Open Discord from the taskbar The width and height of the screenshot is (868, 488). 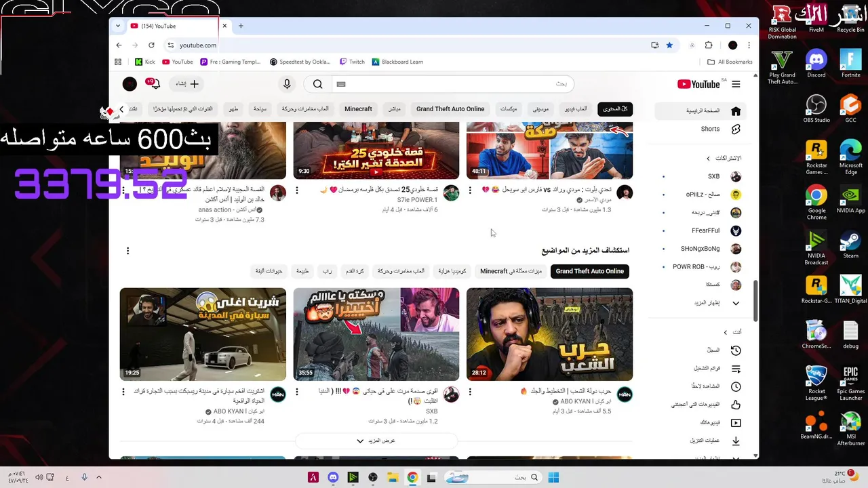tap(333, 477)
